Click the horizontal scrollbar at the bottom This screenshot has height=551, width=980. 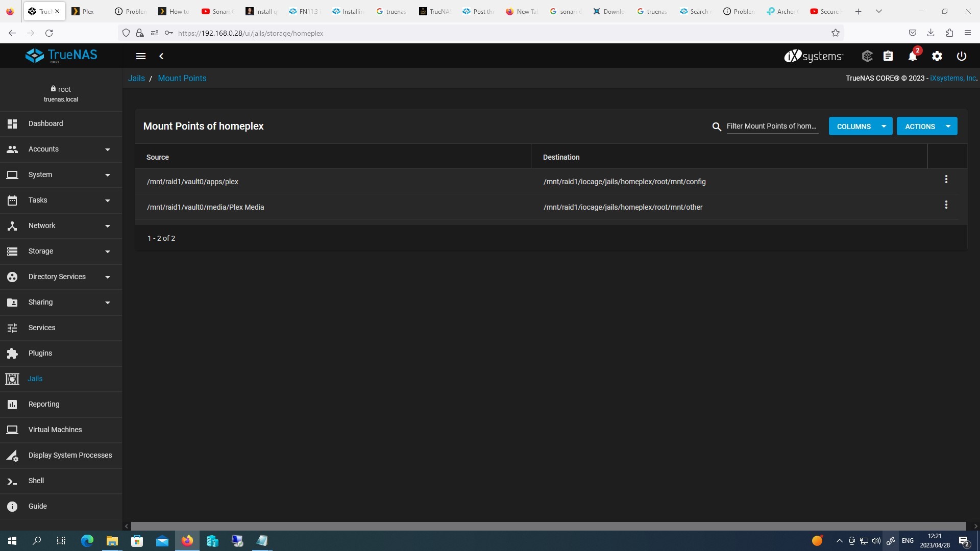tap(549, 526)
